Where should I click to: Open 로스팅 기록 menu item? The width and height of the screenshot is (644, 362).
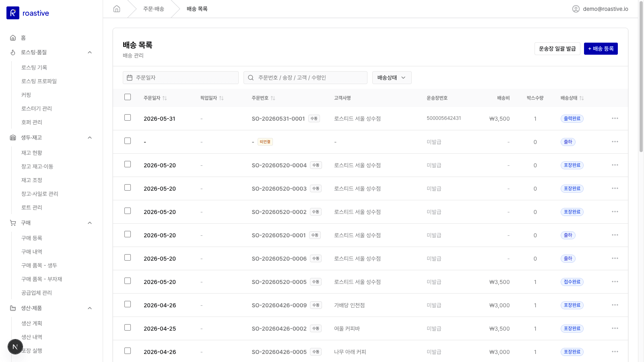click(34, 68)
